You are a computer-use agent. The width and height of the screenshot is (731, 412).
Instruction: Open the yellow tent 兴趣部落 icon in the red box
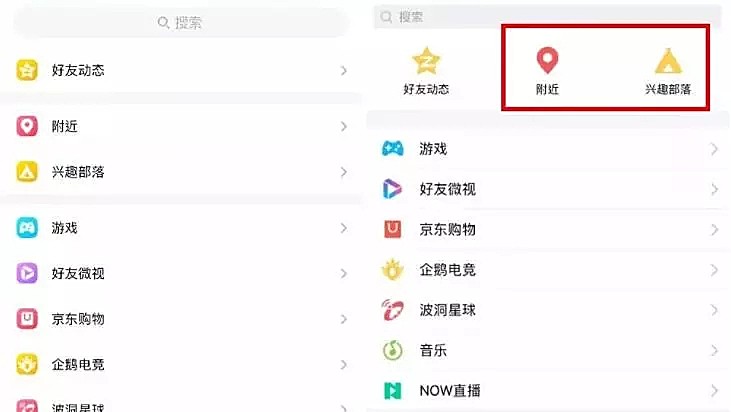point(668,61)
